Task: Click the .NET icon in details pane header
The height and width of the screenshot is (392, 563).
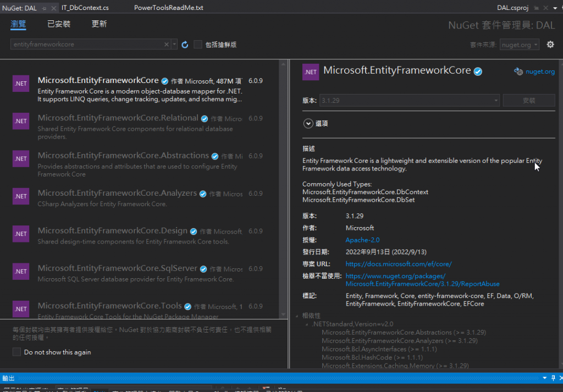Action: pos(311,72)
